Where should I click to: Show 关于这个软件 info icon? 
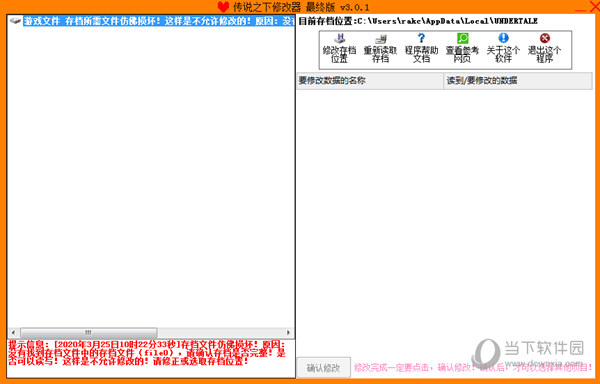(x=503, y=48)
